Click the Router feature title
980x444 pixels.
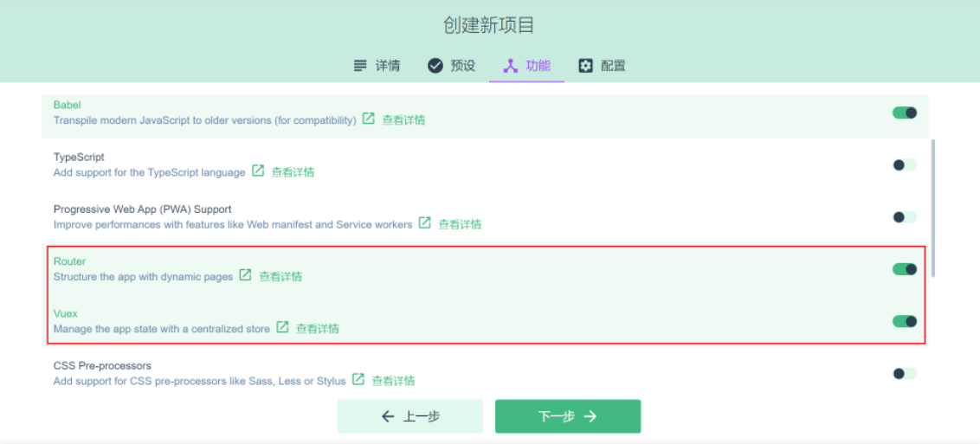[x=69, y=261]
